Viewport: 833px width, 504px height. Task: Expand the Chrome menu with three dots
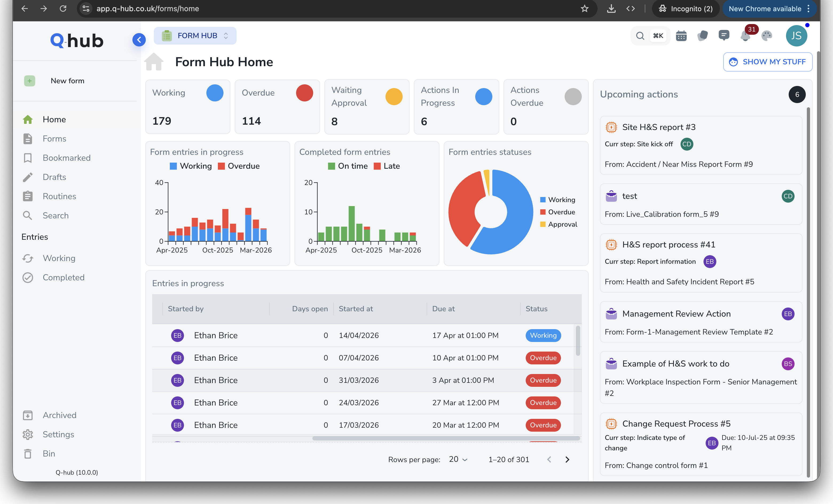coord(809,9)
